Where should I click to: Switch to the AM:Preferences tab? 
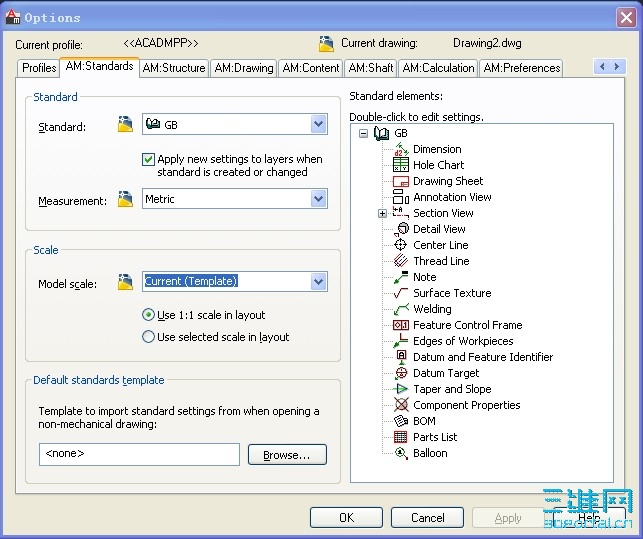click(x=522, y=68)
